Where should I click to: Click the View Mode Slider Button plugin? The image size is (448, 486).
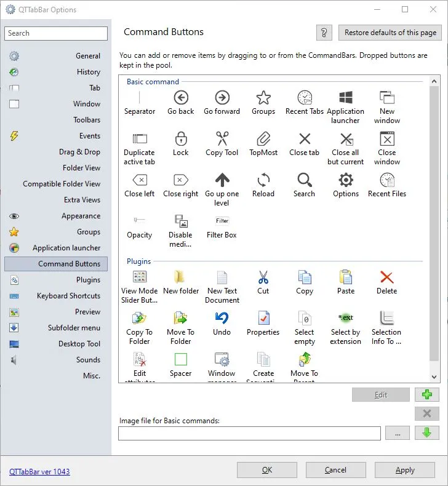click(x=140, y=277)
